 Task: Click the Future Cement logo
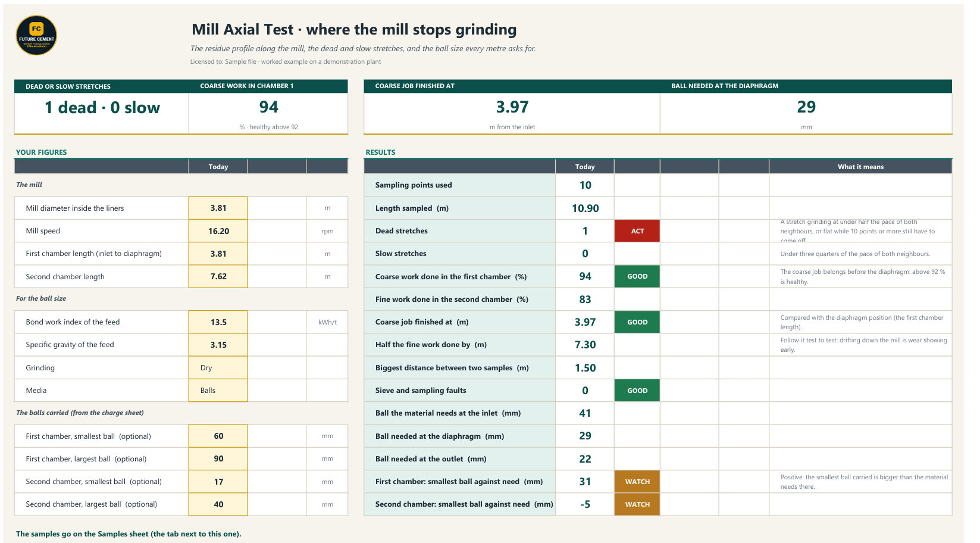tap(36, 36)
